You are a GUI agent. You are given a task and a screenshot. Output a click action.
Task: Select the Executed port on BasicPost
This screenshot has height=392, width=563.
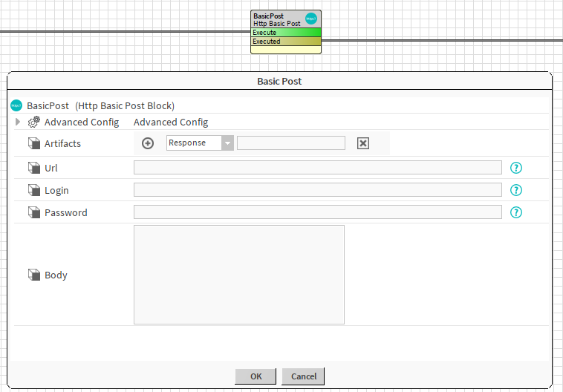286,42
